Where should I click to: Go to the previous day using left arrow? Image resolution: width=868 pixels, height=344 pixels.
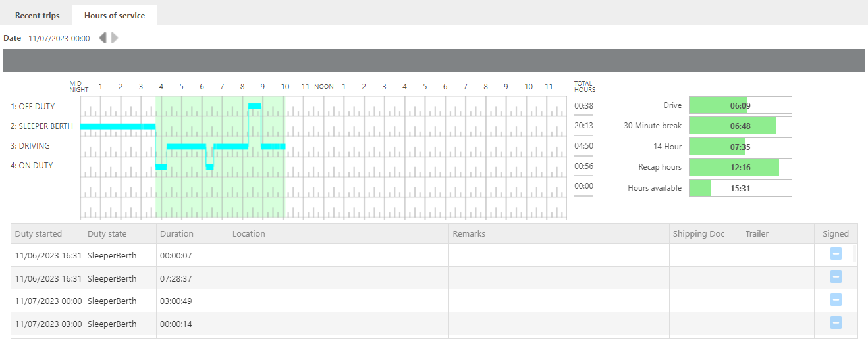(103, 38)
